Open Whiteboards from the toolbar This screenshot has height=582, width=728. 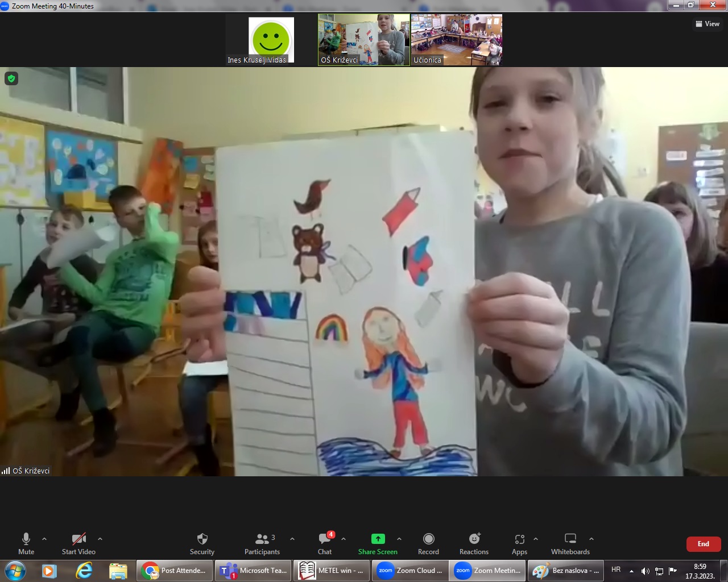[x=570, y=543]
